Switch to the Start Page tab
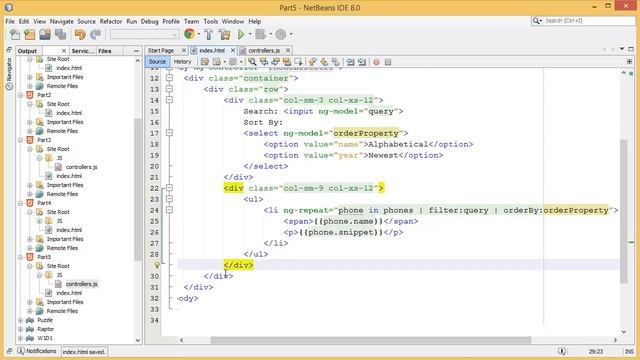Viewport: 640px width, 360px height. coord(161,50)
